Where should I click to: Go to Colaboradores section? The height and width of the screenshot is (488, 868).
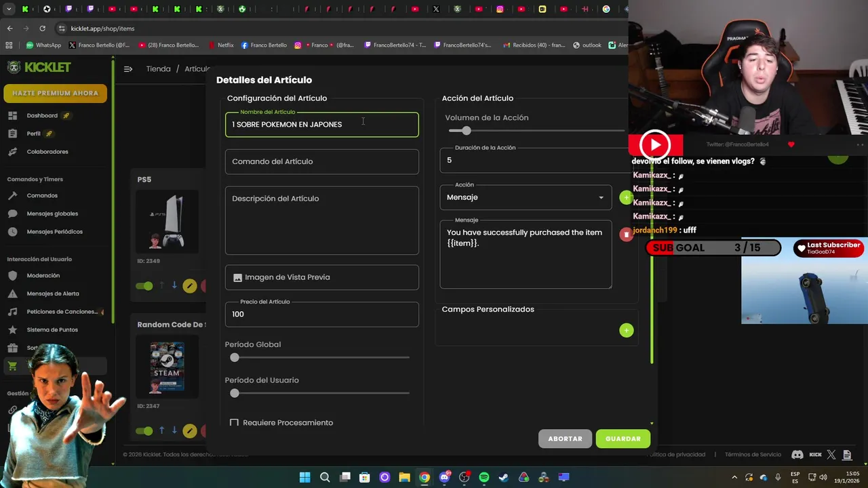[47, 152]
